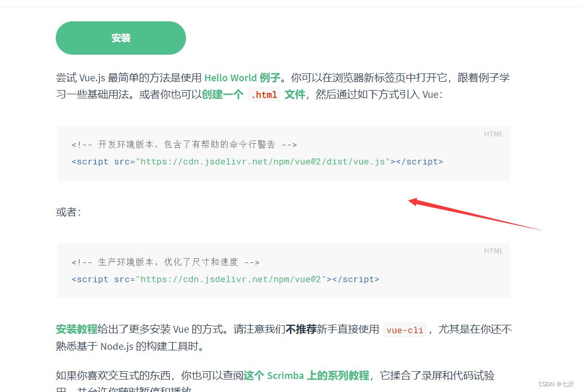Open the 安装教程 link
Screen dimensions: 582x392
(77, 329)
